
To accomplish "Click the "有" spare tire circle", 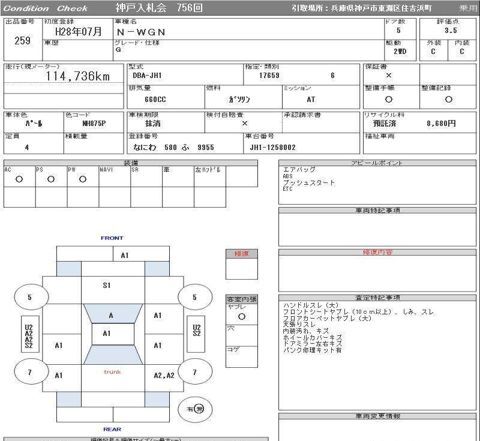I will [x=195, y=409].
